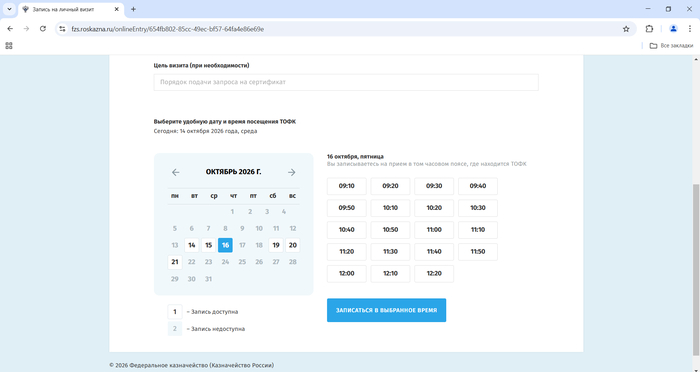The height and width of the screenshot is (372, 700).
Task: Click browser forward arrow
Action: [26, 29]
